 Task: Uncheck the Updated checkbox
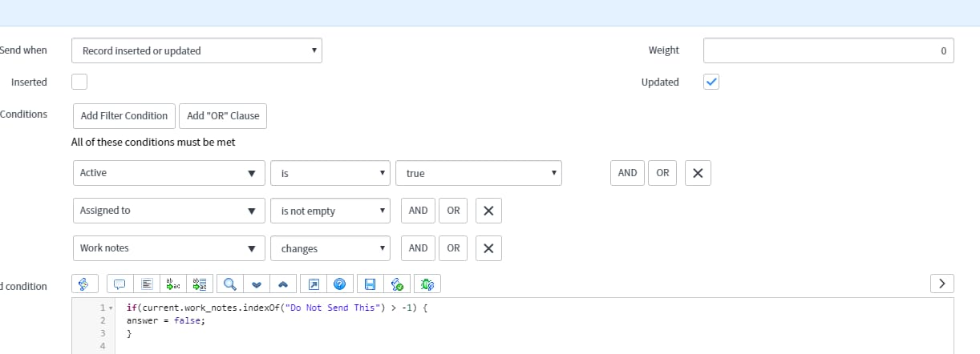[x=711, y=82]
